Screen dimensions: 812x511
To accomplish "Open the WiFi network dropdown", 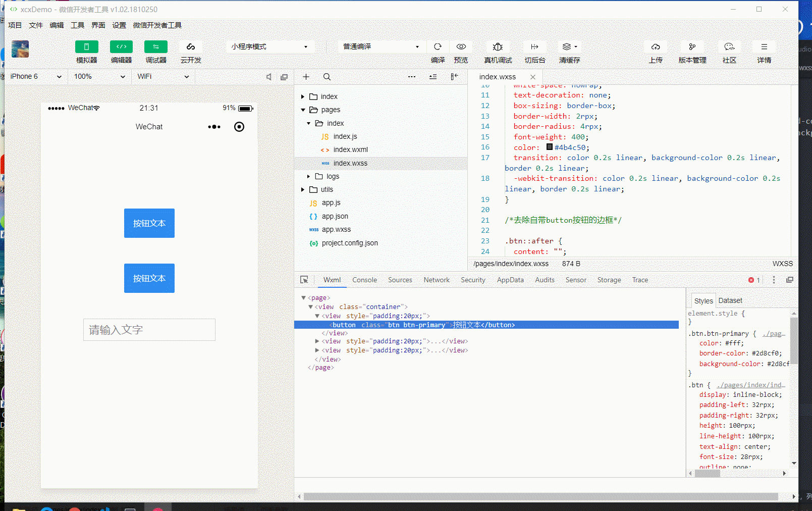I will (x=163, y=77).
